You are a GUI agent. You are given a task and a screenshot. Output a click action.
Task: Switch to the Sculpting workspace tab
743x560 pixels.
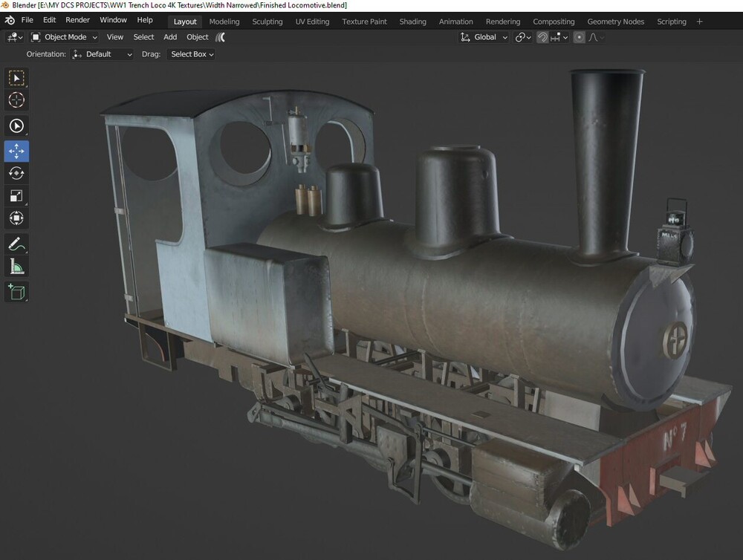point(267,22)
